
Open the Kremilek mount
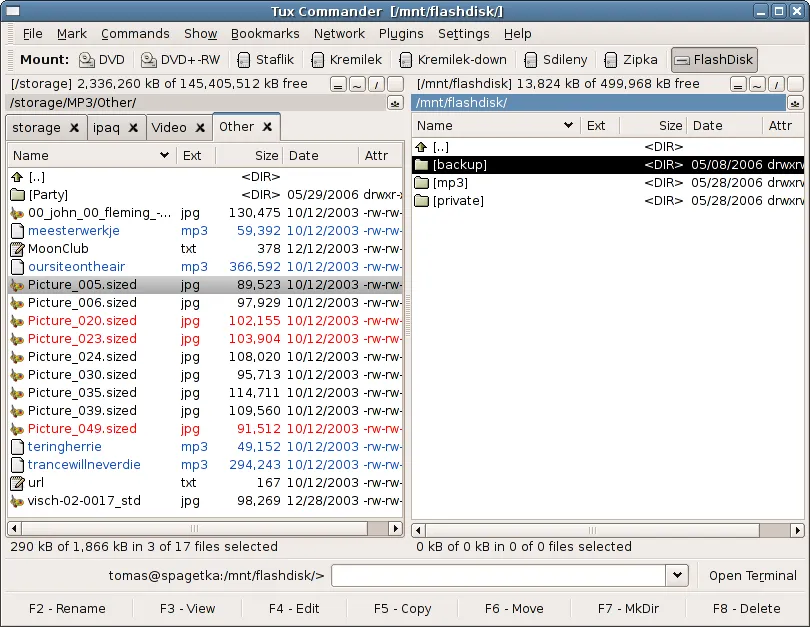[x=347, y=59]
